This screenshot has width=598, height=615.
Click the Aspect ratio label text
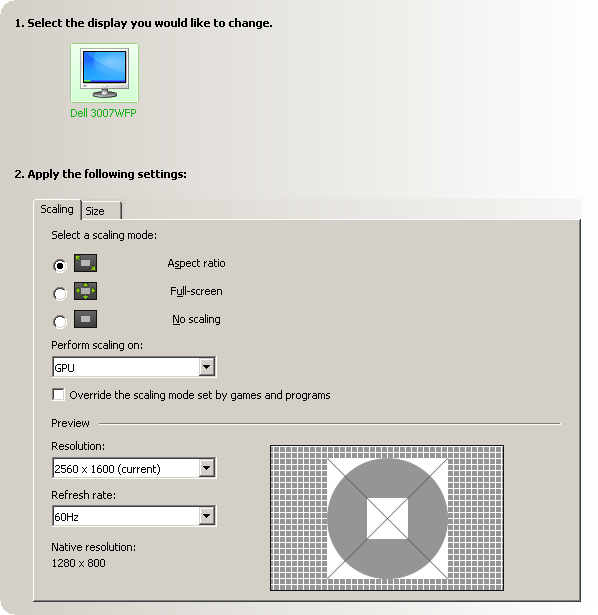[196, 263]
